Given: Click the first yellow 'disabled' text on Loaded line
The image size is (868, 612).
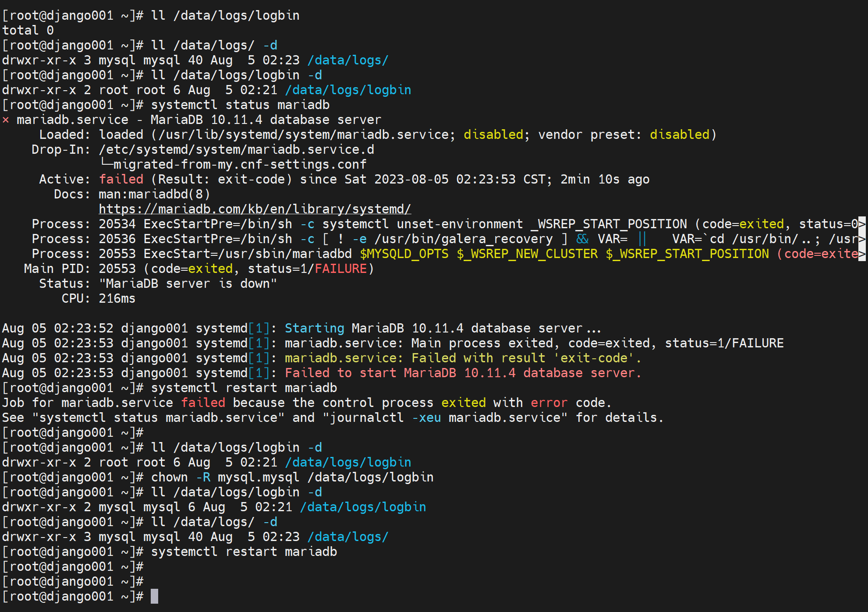Looking at the screenshot, I should (493, 134).
